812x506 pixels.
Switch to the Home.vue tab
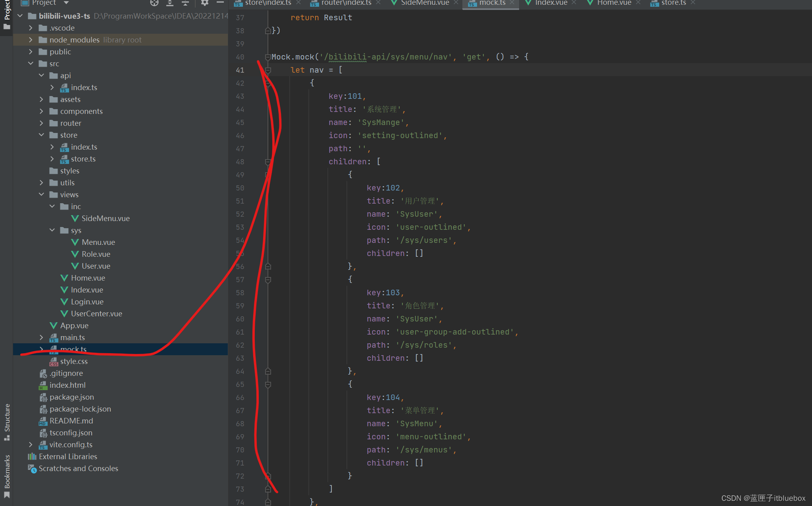(614, 3)
